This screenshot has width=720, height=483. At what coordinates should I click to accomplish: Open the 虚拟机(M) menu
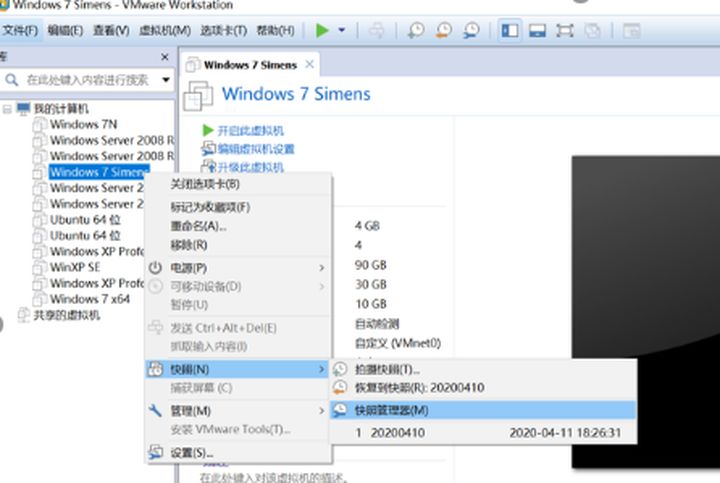coord(165,31)
